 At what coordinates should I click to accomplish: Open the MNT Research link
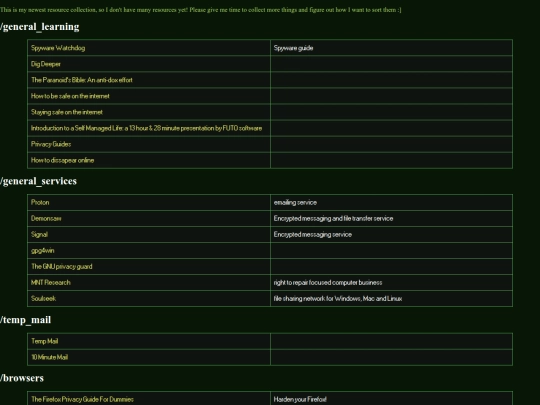click(51, 282)
